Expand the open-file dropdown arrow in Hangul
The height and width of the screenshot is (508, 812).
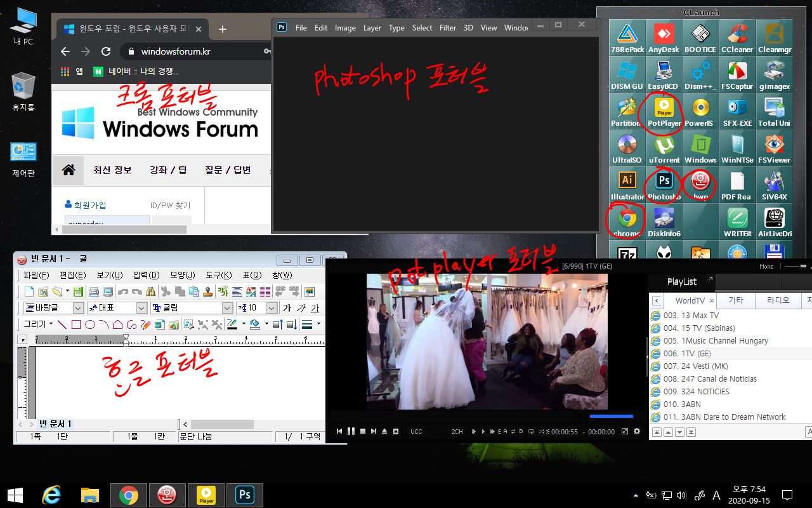pyautogui.click(x=67, y=291)
